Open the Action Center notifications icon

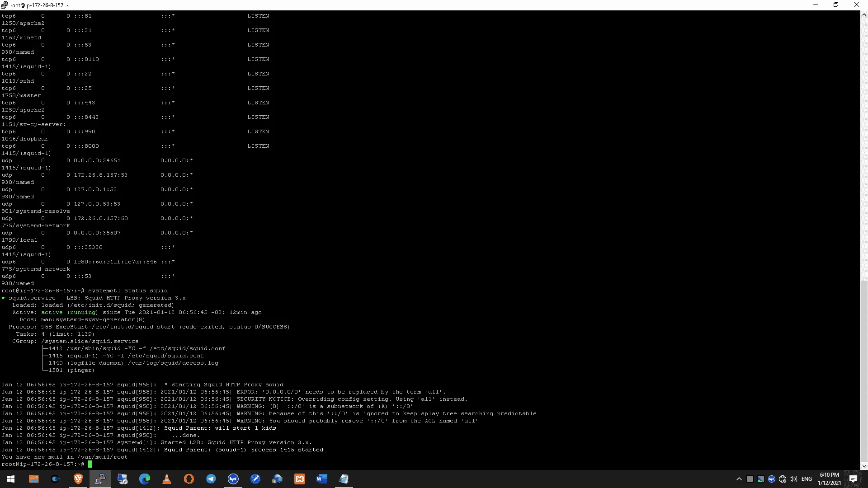click(x=853, y=479)
